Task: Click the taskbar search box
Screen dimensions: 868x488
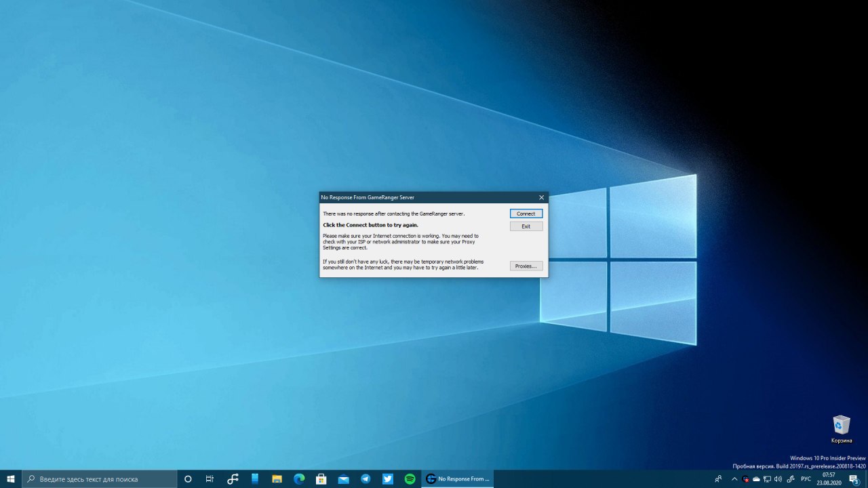Action: pyautogui.click(x=100, y=479)
